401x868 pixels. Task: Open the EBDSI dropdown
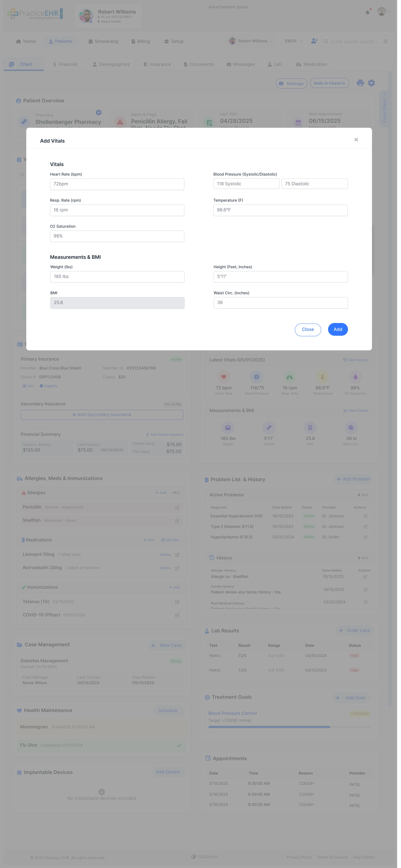293,41
